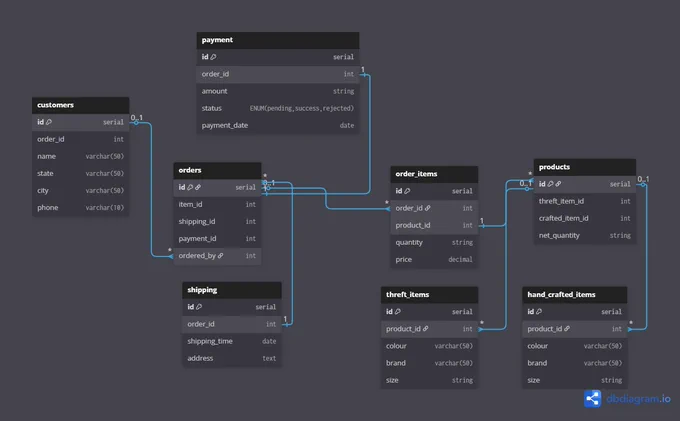Select the hand_crafted_items table header
The image size is (680, 421).
575,295
